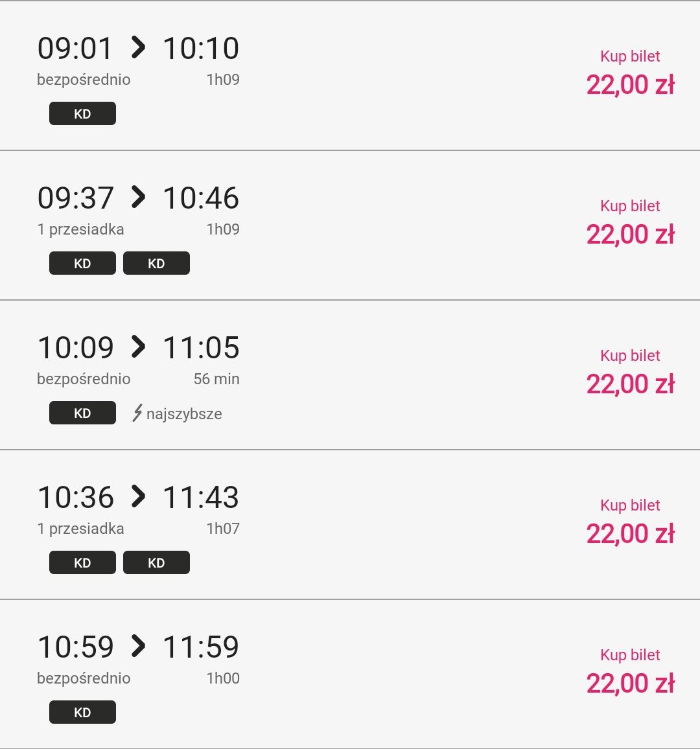Tap the 'bezpośrednio' label on 10:59 trip
The image size is (700, 749).
(84, 678)
